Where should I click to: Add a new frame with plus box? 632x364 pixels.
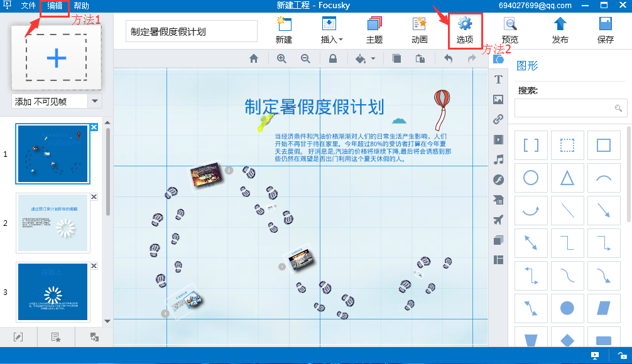click(x=57, y=58)
